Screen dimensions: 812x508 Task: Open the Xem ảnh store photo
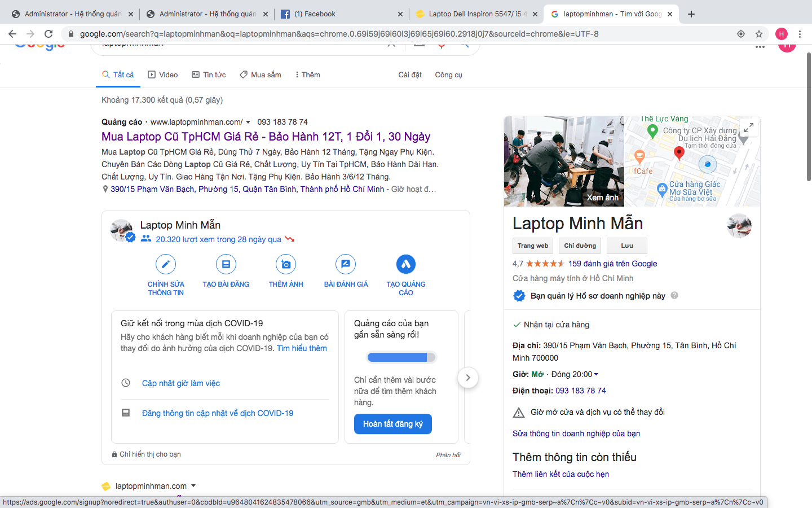tap(564, 161)
